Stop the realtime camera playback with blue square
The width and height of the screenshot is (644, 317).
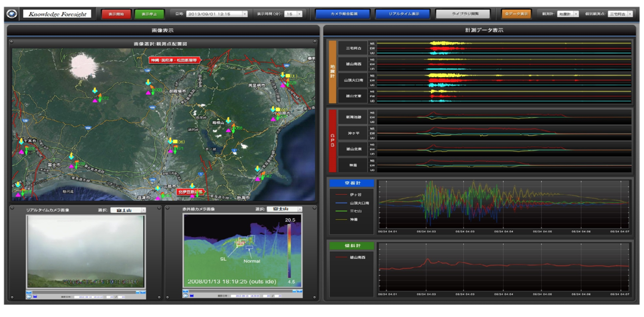coord(35,296)
